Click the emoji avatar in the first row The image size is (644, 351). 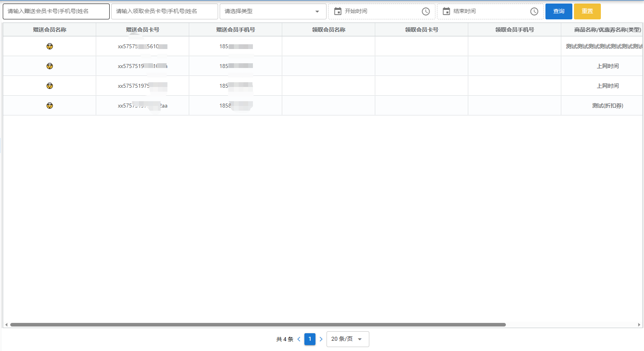point(49,46)
